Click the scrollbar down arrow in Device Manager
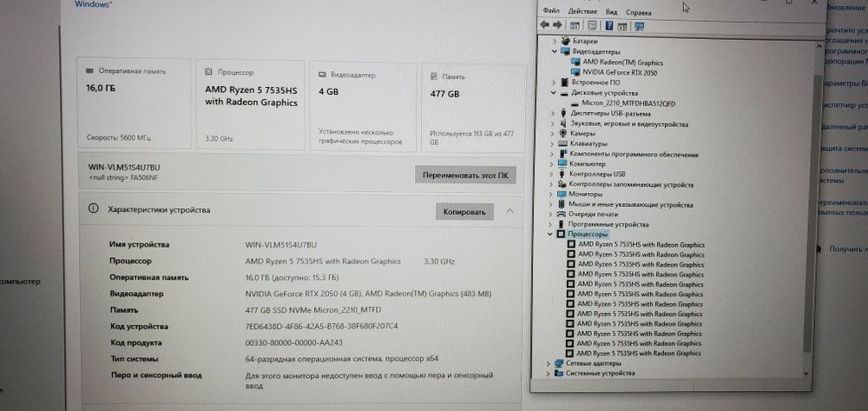 pyautogui.click(x=806, y=374)
